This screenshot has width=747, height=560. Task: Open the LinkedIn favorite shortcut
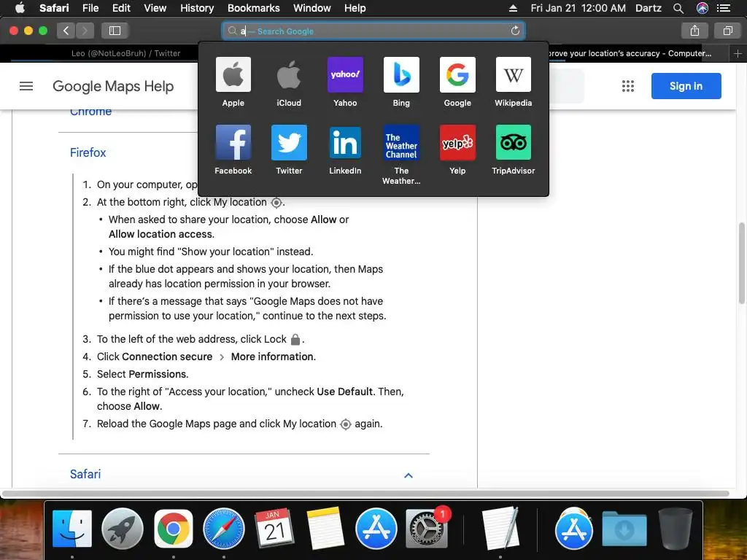(345, 150)
